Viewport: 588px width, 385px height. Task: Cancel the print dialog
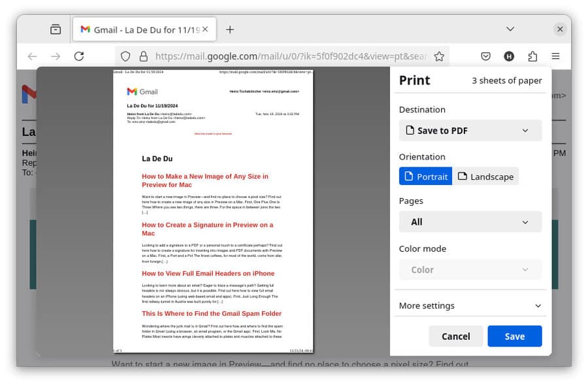point(455,336)
